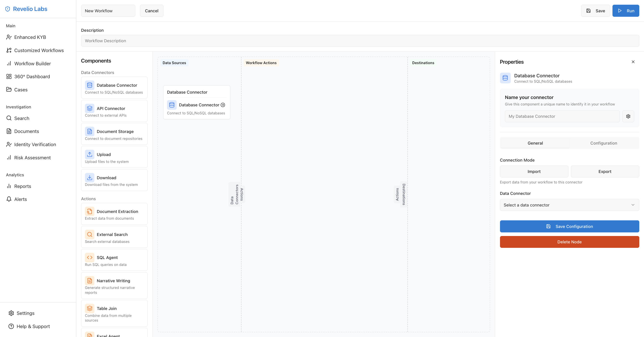Click the SQL Agent code brackets icon
The width and height of the screenshot is (644, 337).
[x=89, y=258]
